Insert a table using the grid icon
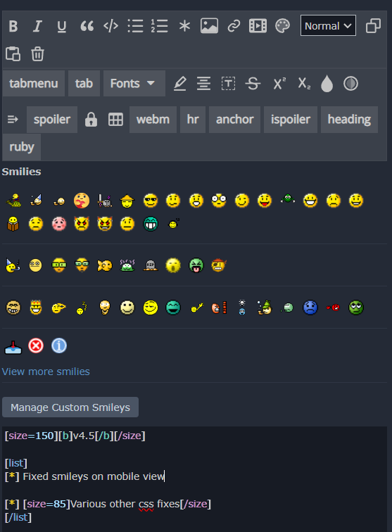The height and width of the screenshot is (532, 392). [115, 120]
